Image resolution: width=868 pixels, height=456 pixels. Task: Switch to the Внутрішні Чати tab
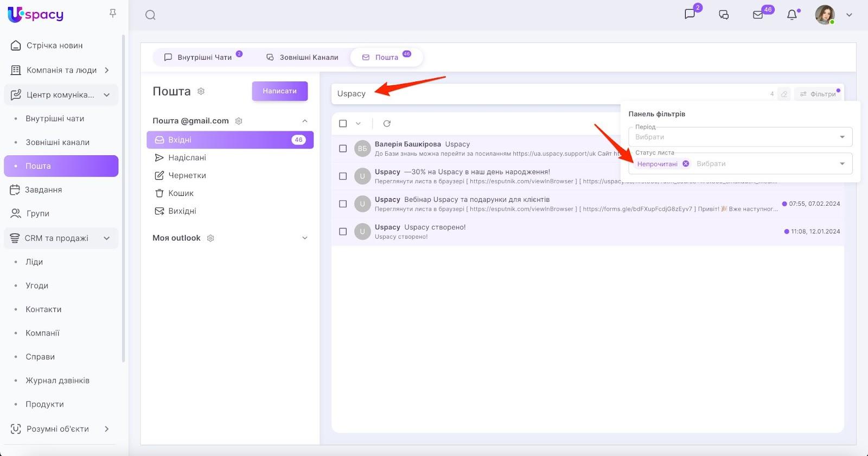199,57
